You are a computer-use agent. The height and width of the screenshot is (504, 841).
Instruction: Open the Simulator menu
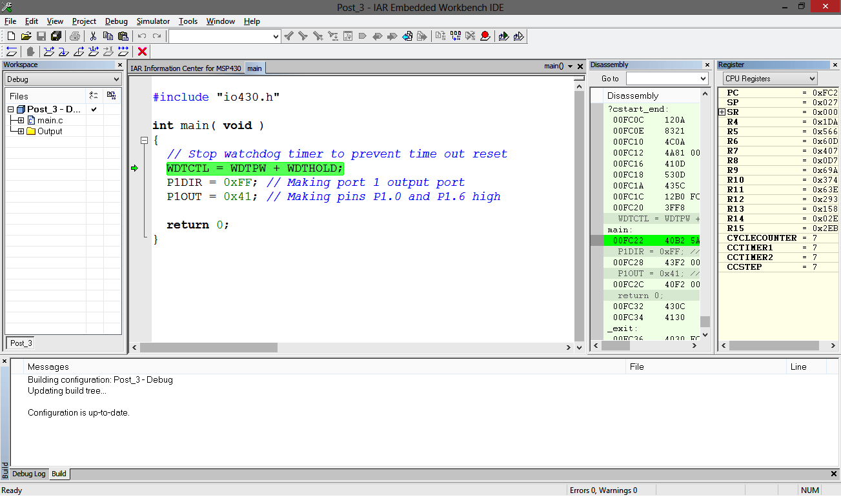click(x=153, y=21)
